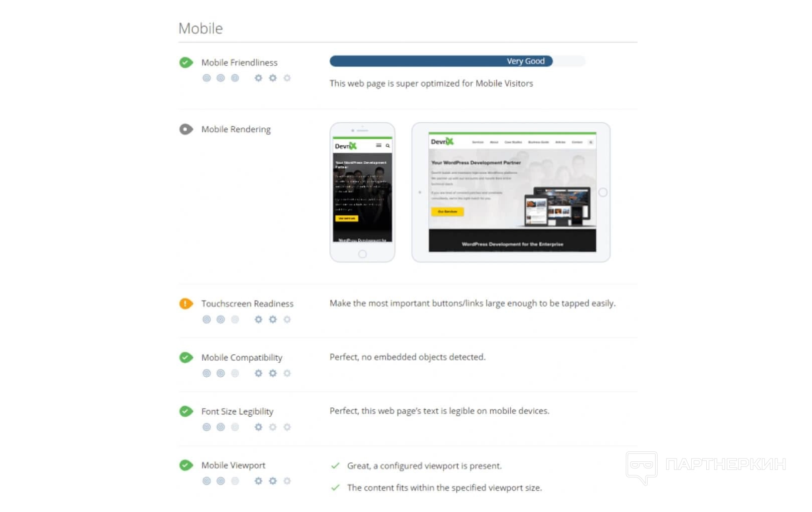
Task: Click first target icon under Mobile Viewport
Action: (x=207, y=481)
